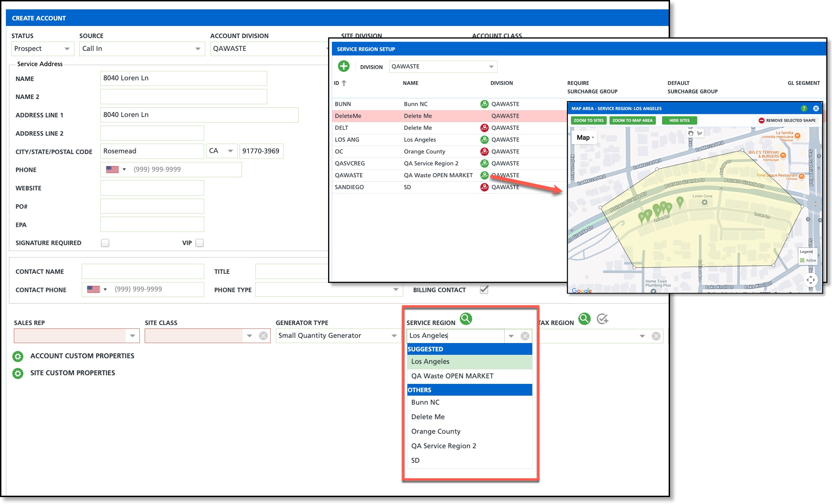Click the Service Region search magnifier icon
The height and width of the screenshot is (504, 832).
click(x=466, y=318)
